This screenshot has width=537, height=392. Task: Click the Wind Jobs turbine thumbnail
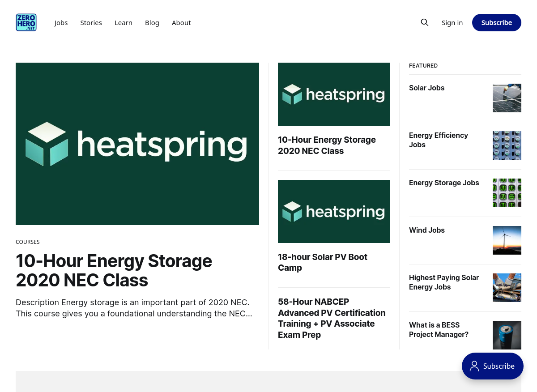tap(507, 240)
